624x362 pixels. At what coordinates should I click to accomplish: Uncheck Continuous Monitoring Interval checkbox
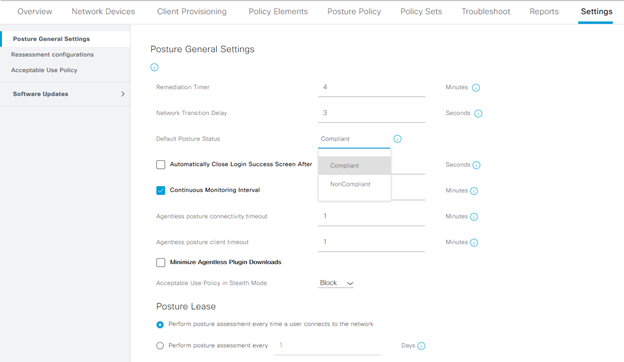(160, 191)
